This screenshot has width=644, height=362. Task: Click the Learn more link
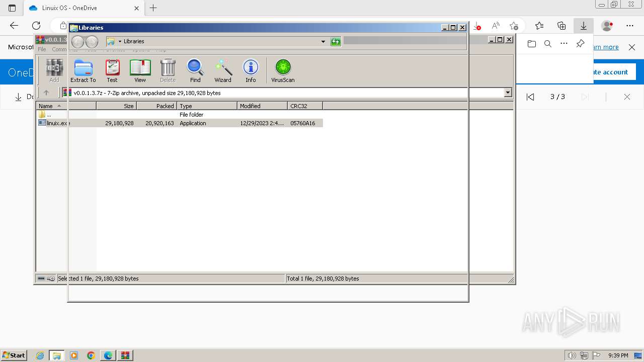click(x=606, y=47)
